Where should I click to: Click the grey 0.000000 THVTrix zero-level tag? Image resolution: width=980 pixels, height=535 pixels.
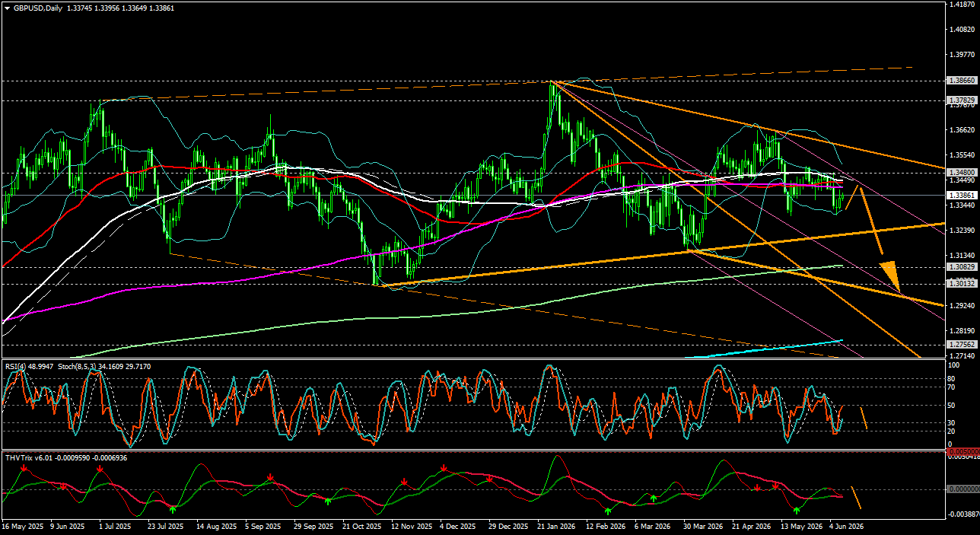tap(962, 489)
